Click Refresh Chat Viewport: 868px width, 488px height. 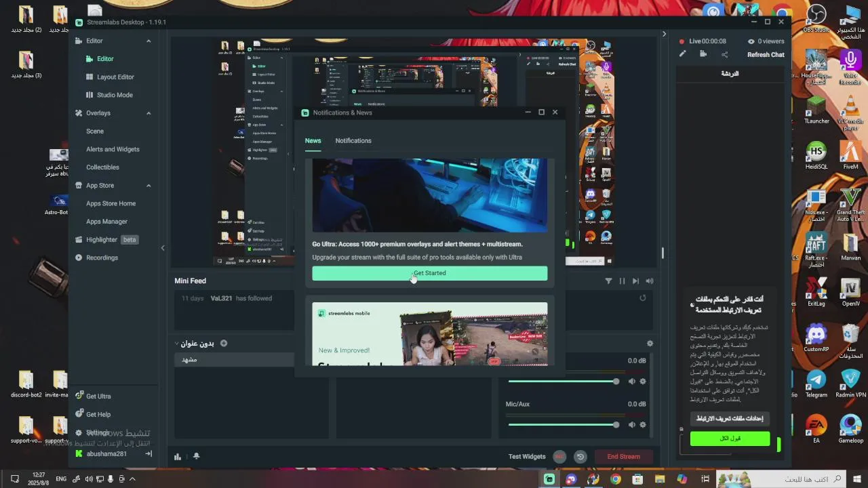[766, 55]
